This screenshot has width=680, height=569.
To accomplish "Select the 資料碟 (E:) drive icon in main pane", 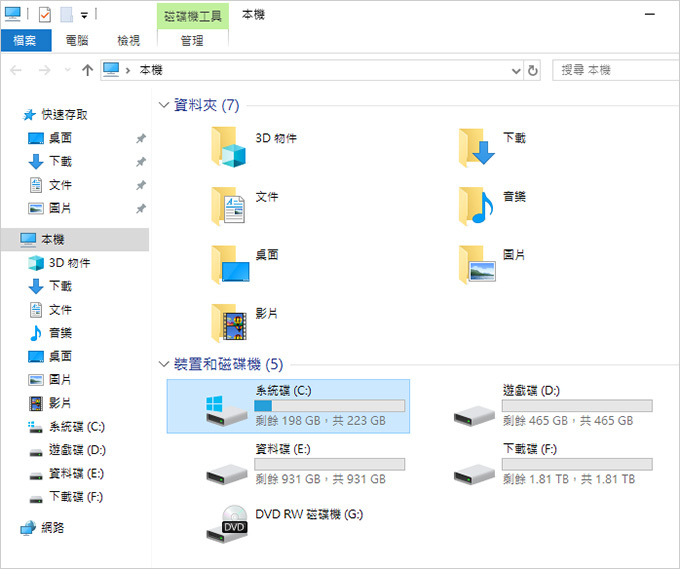I will [x=226, y=474].
